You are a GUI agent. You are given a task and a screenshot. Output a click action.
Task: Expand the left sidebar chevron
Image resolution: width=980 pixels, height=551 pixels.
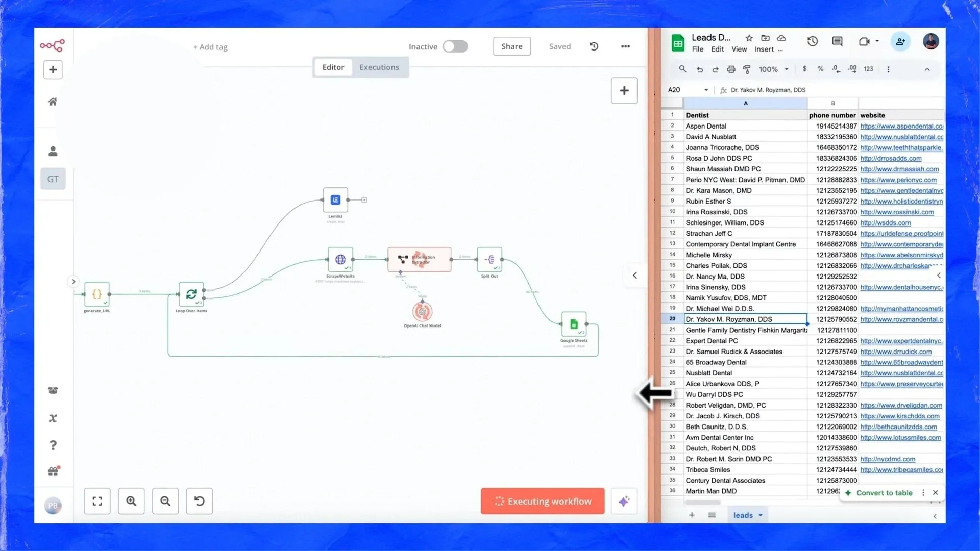[73, 282]
